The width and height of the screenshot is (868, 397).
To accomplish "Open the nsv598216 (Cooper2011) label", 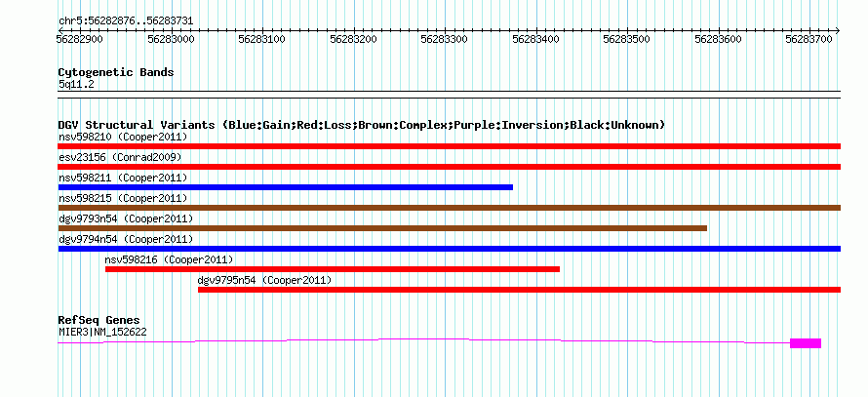I will pyautogui.click(x=170, y=259).
